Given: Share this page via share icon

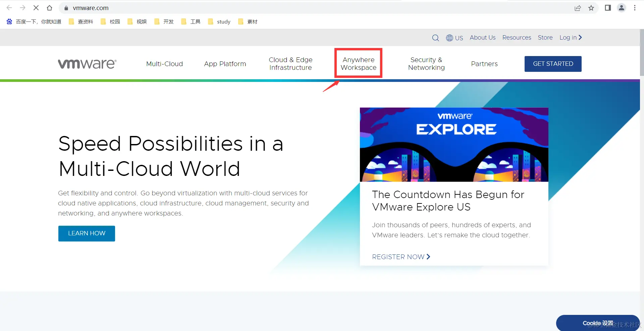Looking at the screenshot, I should pyautogui.click(x=578, y=8).
